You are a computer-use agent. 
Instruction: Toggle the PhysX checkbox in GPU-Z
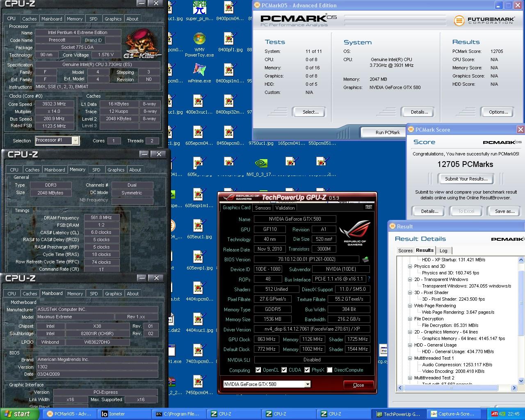(307, 370)
